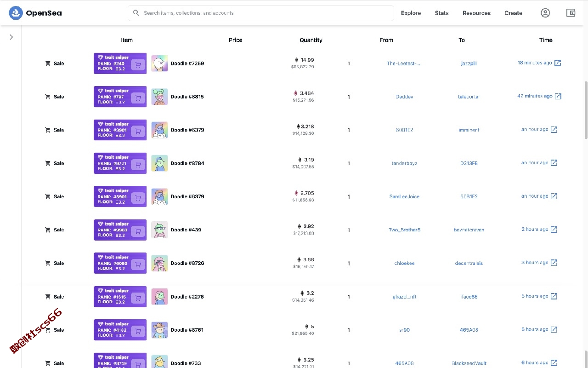Open buyer BlackseedVault profile link
Screen dimensions: 588x368
pyautogui.click(x=469, y=363)
